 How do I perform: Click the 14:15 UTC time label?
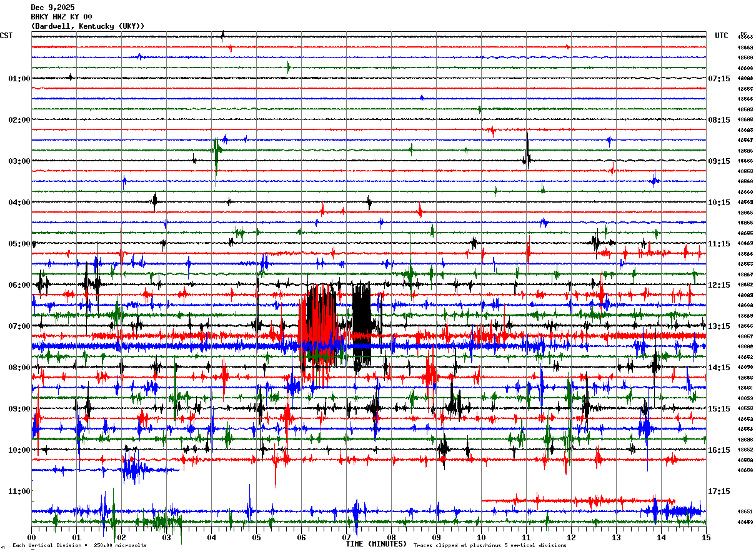719,368
